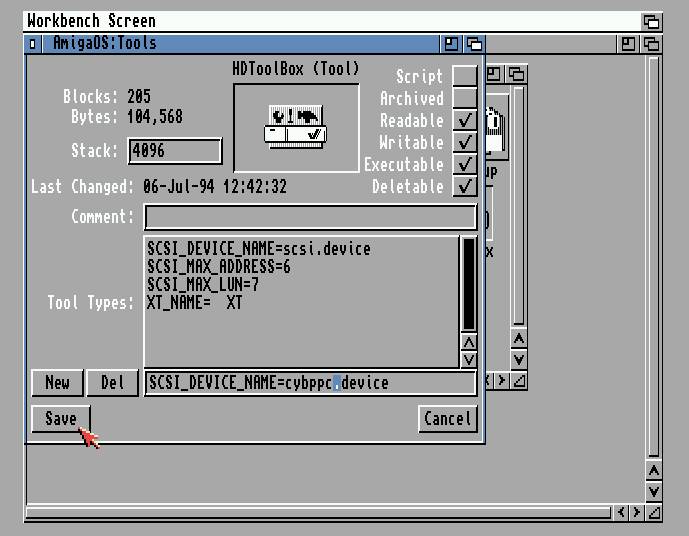Click the Workbench Screen depth gadget
The image size is (689, 536).
(x=651, y=21)
